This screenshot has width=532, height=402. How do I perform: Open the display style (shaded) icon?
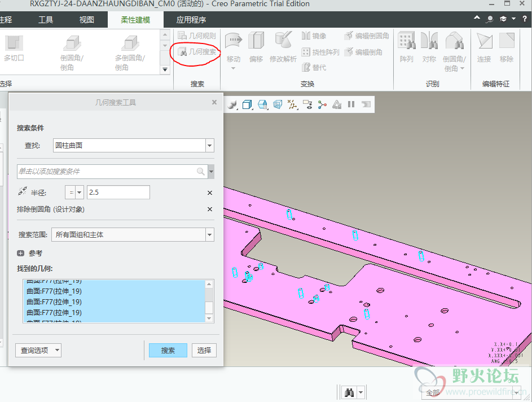point(233,104)
